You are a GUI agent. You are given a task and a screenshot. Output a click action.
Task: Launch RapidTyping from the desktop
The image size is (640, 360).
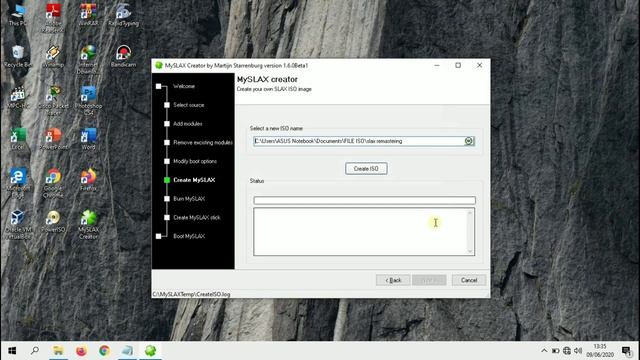click(123, 15)
